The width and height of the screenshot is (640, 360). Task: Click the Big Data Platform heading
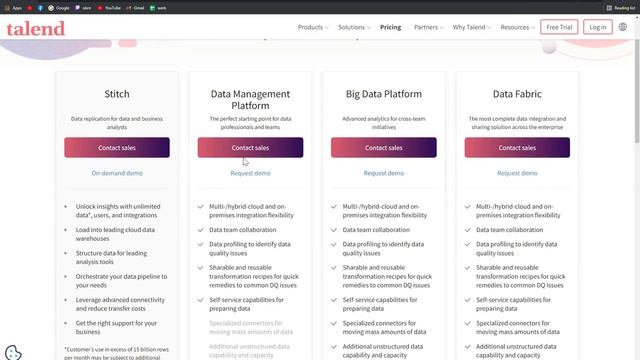coord(384,94)
